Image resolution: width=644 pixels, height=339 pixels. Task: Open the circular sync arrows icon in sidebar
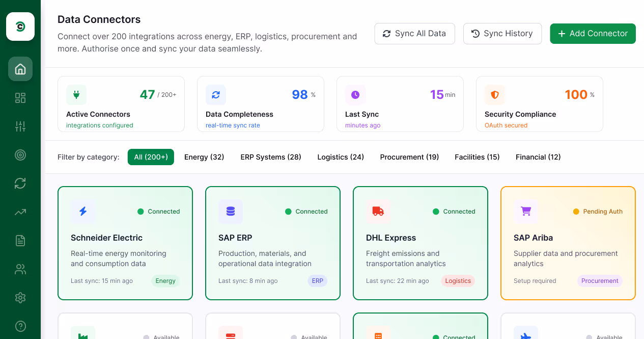[20, 184]
